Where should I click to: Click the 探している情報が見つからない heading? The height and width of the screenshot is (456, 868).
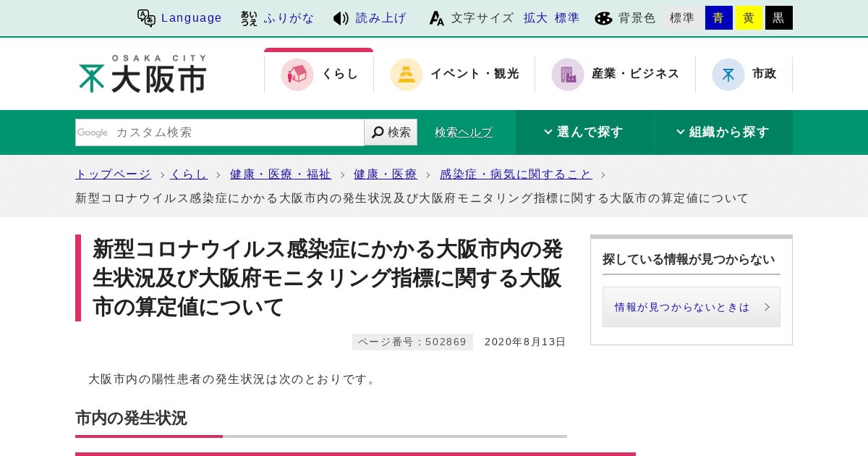689,259
